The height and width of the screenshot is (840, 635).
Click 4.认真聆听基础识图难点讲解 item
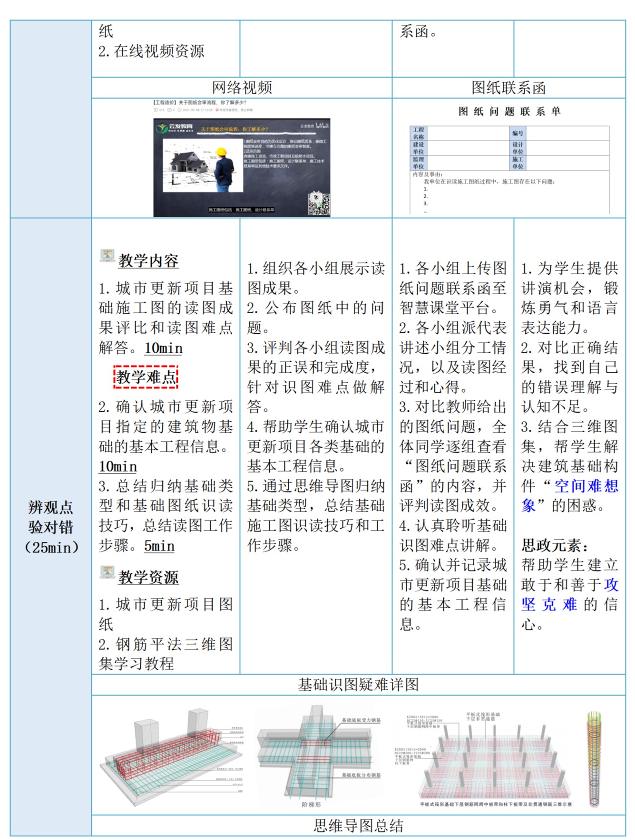point(453,535)
